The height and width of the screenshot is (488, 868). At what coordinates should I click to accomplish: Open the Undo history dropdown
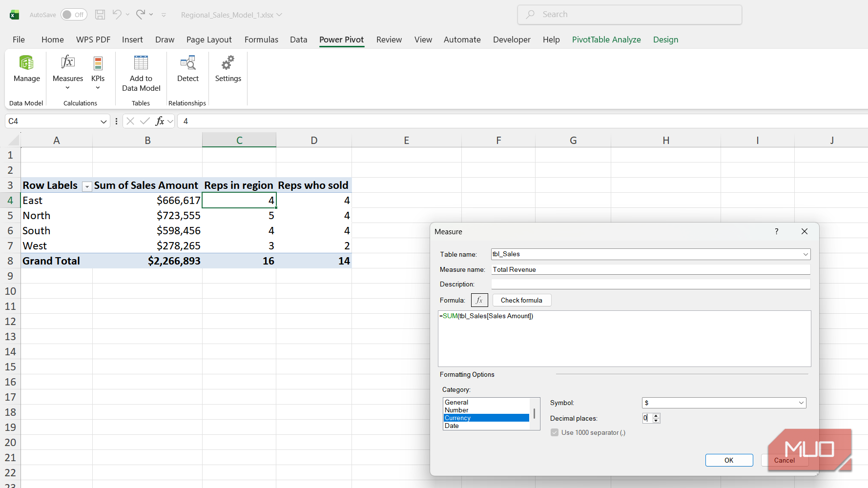click(127, 15)
